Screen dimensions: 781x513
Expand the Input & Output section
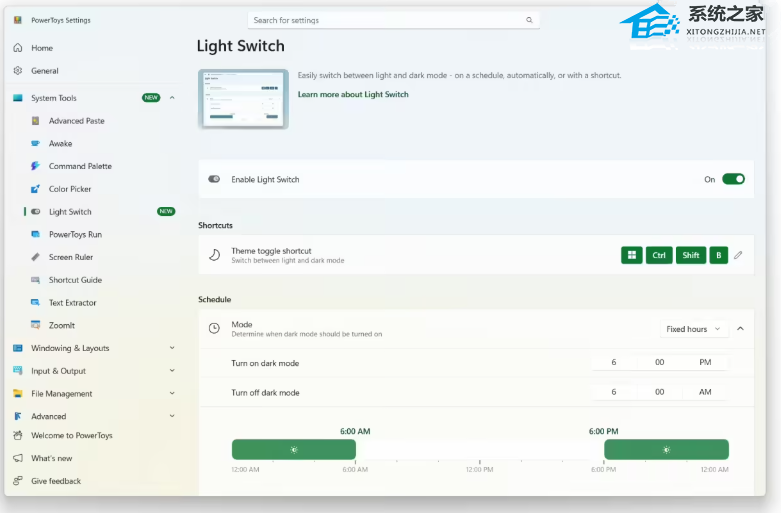click(x=172, y=371)
